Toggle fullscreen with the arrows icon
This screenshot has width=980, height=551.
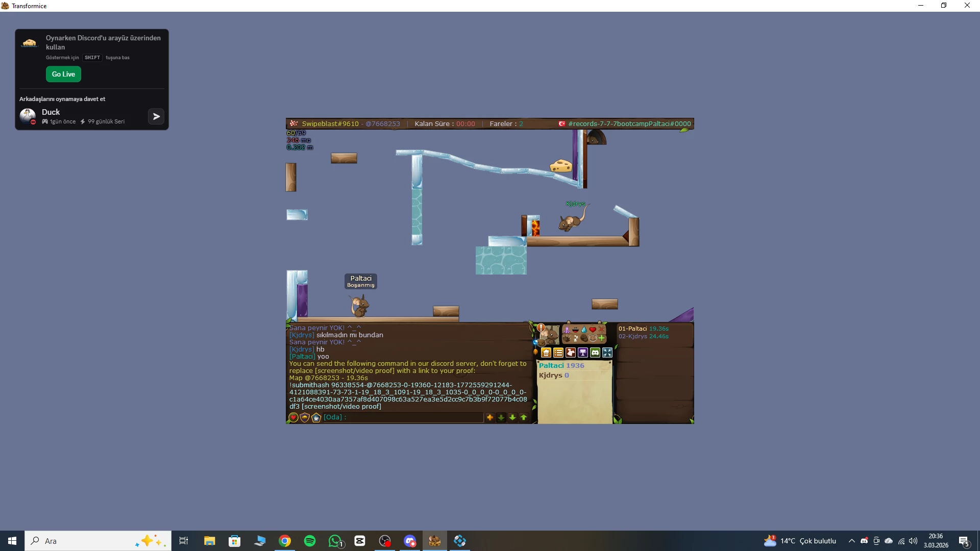607,353
